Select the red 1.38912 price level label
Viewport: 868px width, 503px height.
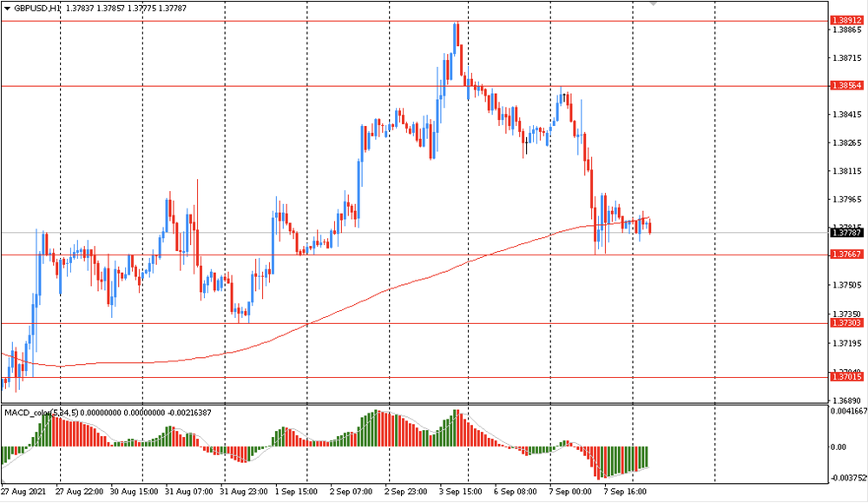847,21
